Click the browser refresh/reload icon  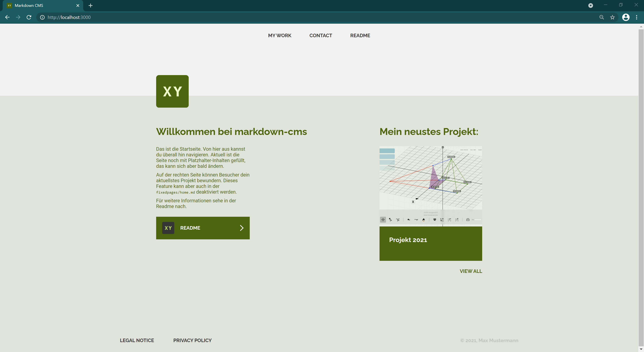[x=29, y=17]
